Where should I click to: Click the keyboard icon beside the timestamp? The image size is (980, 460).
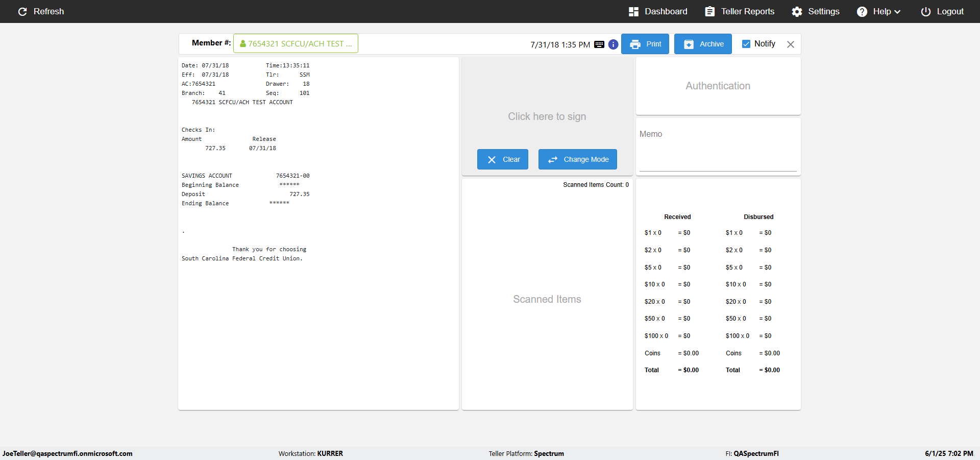(599, 44)
